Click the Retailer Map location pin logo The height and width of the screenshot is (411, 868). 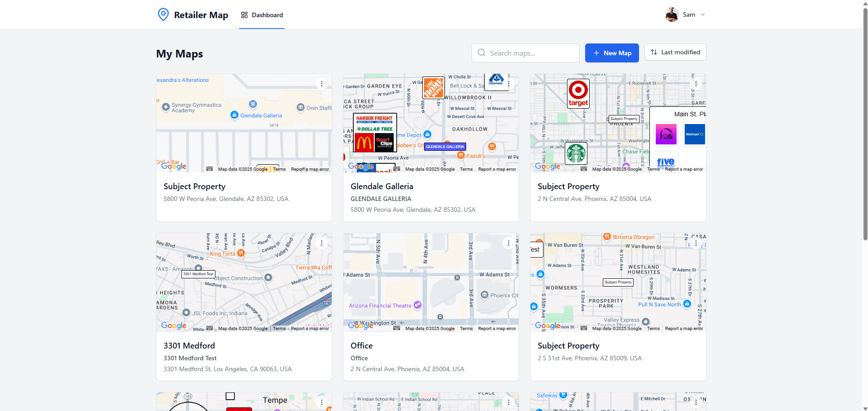point(163,14)
